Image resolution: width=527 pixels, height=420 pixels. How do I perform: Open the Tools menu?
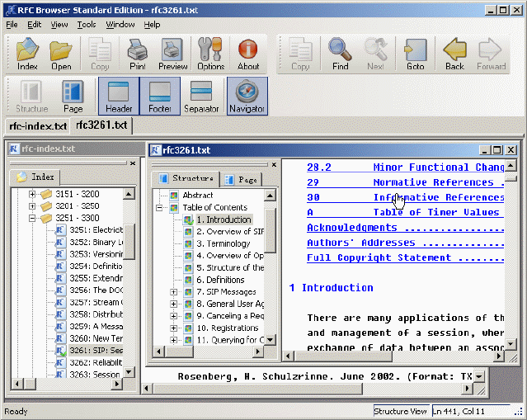pyautogui.click(x=87, y=25)
